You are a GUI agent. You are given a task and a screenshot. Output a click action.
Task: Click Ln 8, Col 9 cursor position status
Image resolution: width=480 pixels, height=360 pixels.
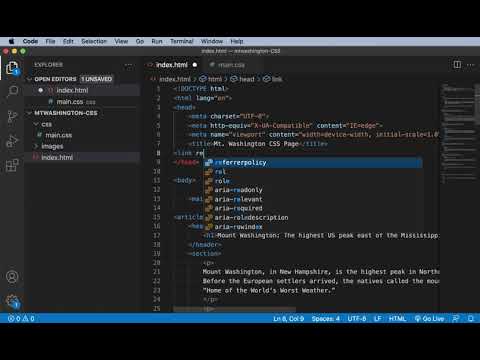[289, 319]
